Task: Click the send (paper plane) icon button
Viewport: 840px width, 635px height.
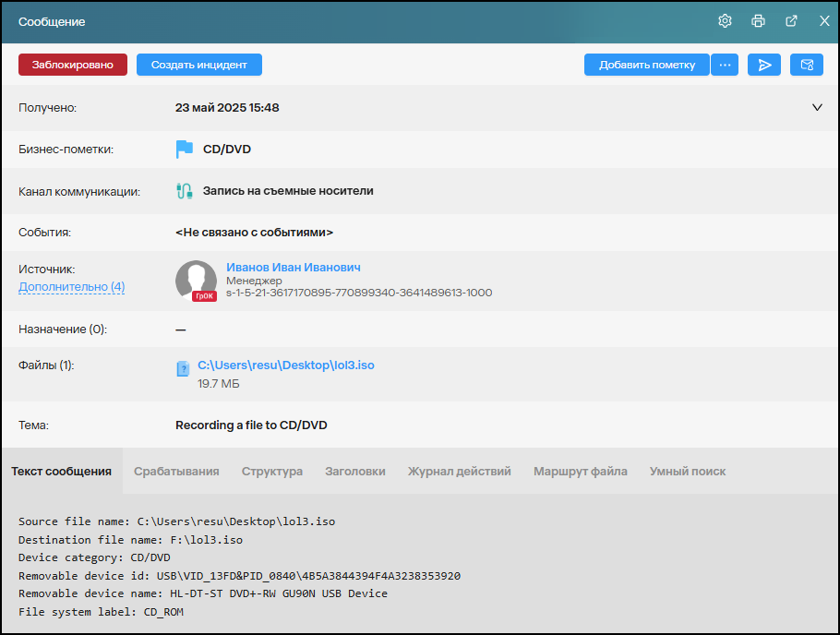Action: pyautogui.click(x=764, y=65)
